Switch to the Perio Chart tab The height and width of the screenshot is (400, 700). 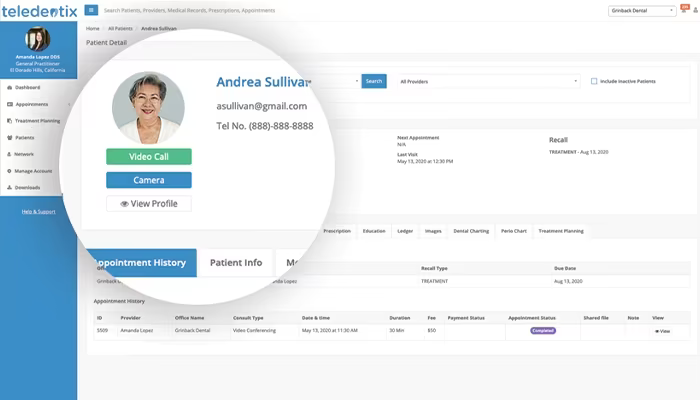[x=514, y=231]
